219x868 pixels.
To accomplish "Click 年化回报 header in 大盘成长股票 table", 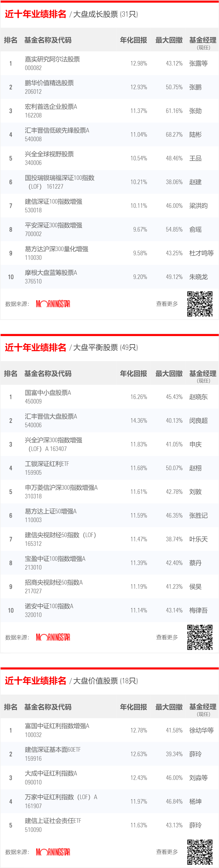I will [134, 40].
